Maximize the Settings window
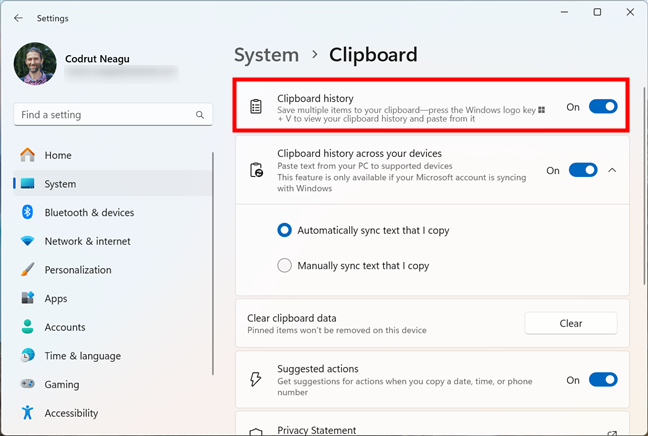648x436 pixels. tap(597, 12)
